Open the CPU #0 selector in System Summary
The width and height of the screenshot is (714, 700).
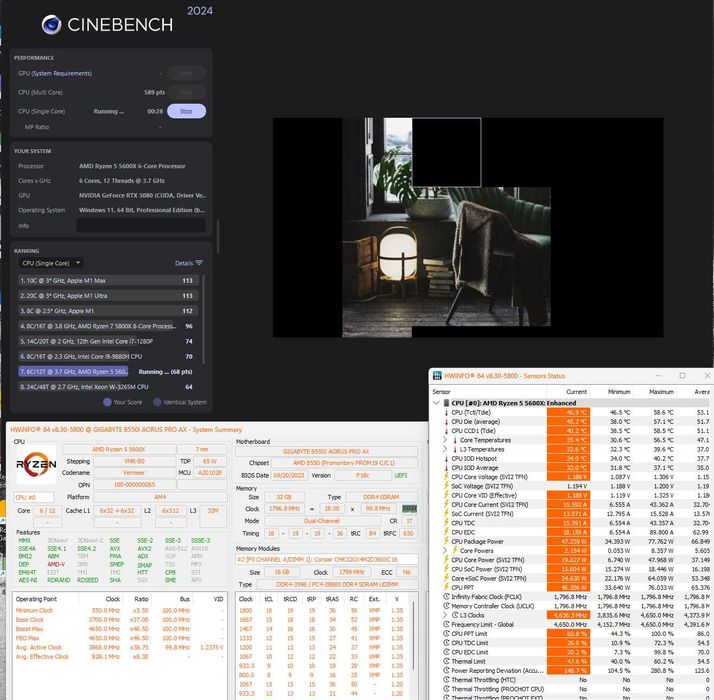coord(34,497)
